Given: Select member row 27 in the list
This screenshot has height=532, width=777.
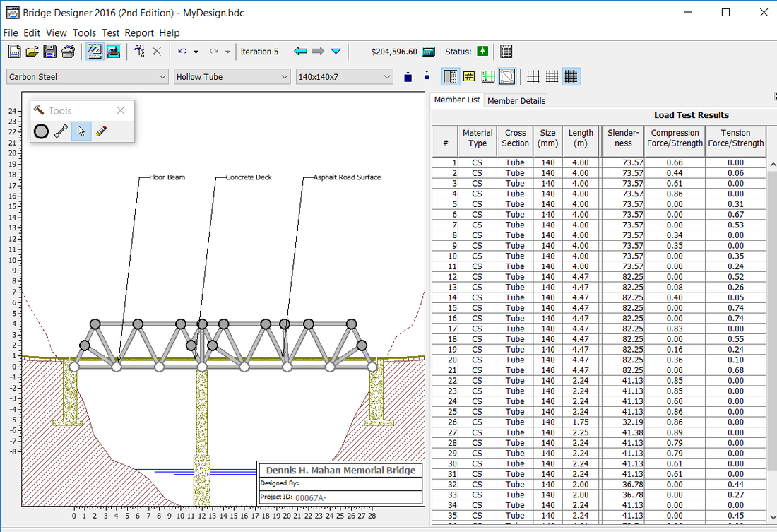Looking at the screenshot, I should click(x=599, y=432).
